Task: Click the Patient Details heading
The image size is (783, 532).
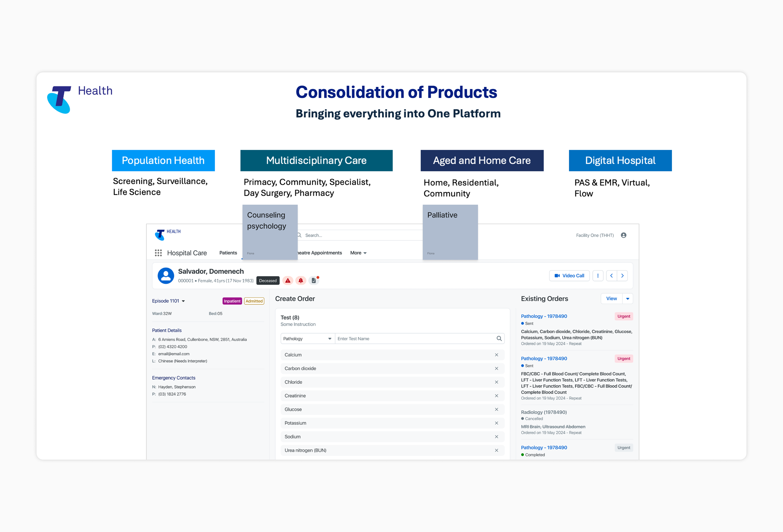Action: (x=167, y=330)
